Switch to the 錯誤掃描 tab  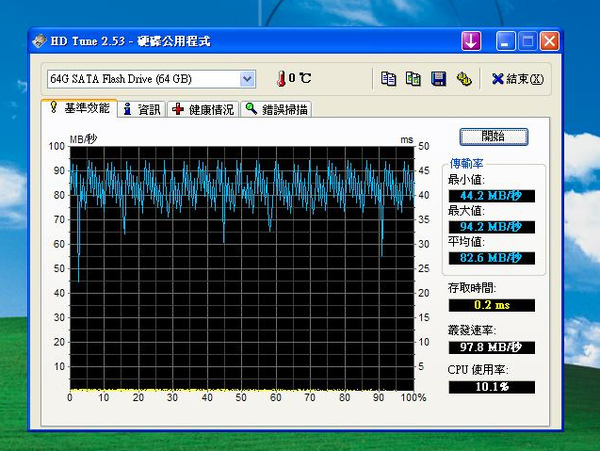coord(276,110)
